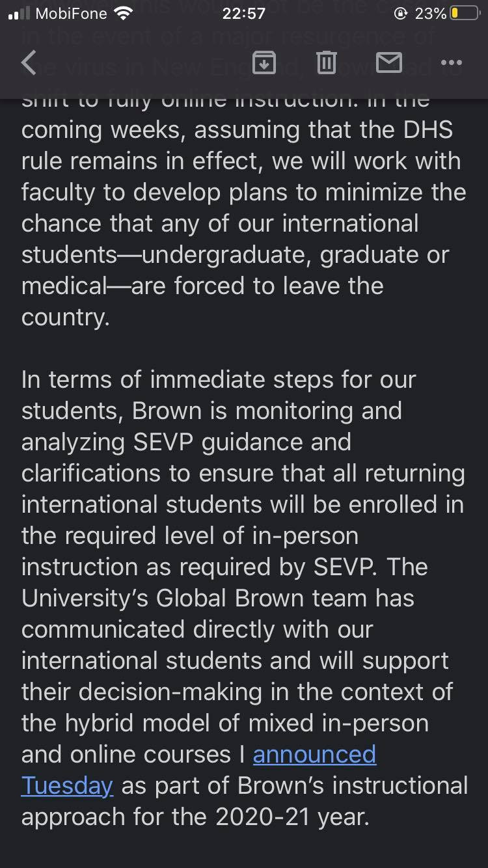Image resolution: width=488 pixels, height=868 pixels.
Task: Tap the Wi-Fi status icon
Action: point(122,14)
